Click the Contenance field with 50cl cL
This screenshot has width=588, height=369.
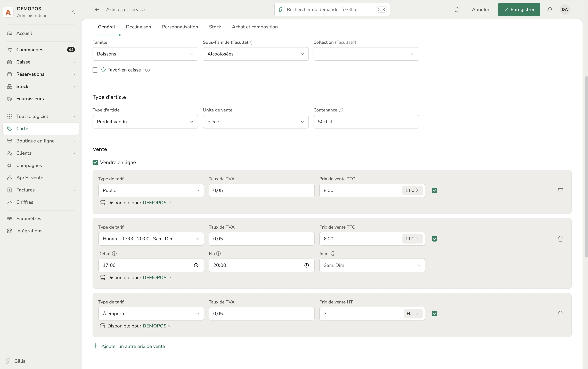point(366,122)
